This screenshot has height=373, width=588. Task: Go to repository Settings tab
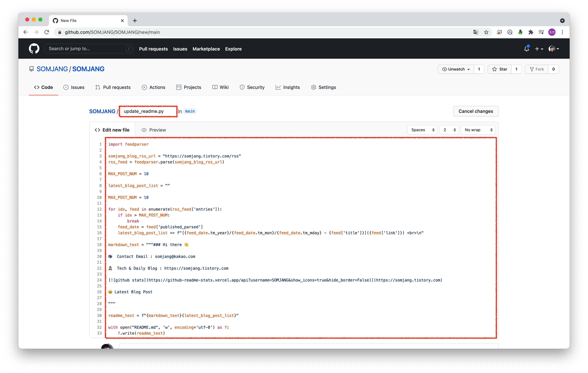pyautogui.click(x=324, y=87)
